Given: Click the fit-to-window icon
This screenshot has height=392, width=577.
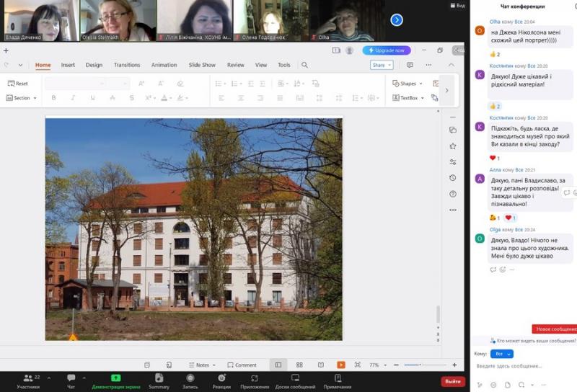Looking at the screenshot, I should [x=357, y=365].
